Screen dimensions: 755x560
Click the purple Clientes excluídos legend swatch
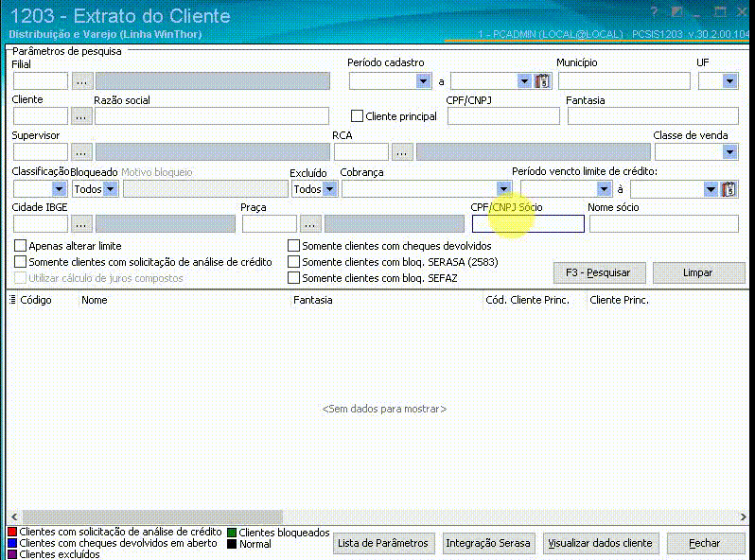pyautogui.click(x=12, y=554)
